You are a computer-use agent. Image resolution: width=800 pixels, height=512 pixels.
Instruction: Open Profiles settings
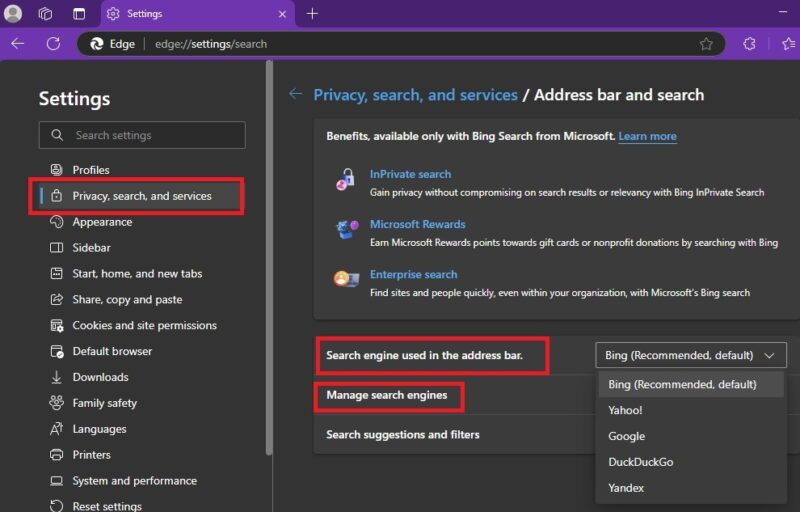click(91, 170)
